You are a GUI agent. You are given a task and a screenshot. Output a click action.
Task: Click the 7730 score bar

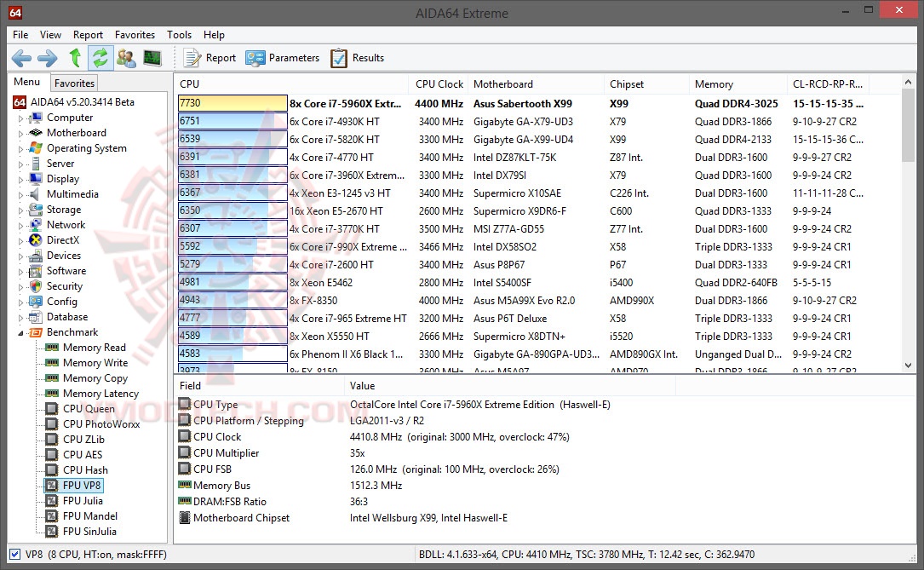(232, 103)
